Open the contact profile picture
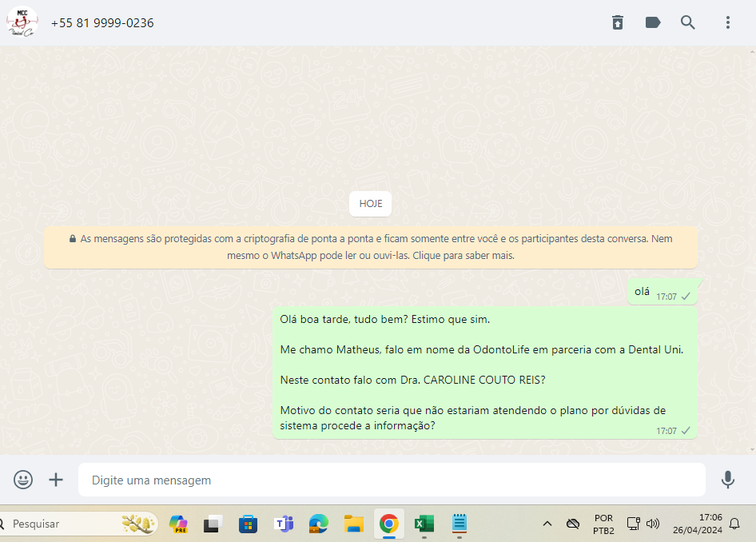 [22, 22]
